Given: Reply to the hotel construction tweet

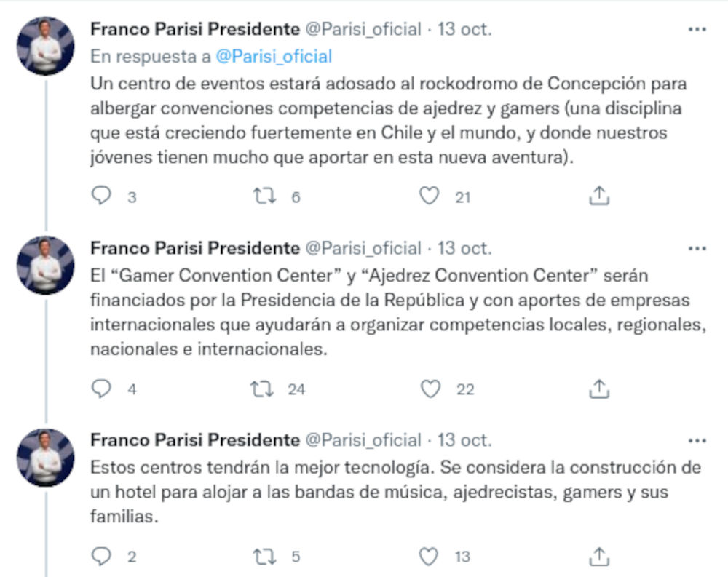Looking at the screenshot, I should point(102,557).
